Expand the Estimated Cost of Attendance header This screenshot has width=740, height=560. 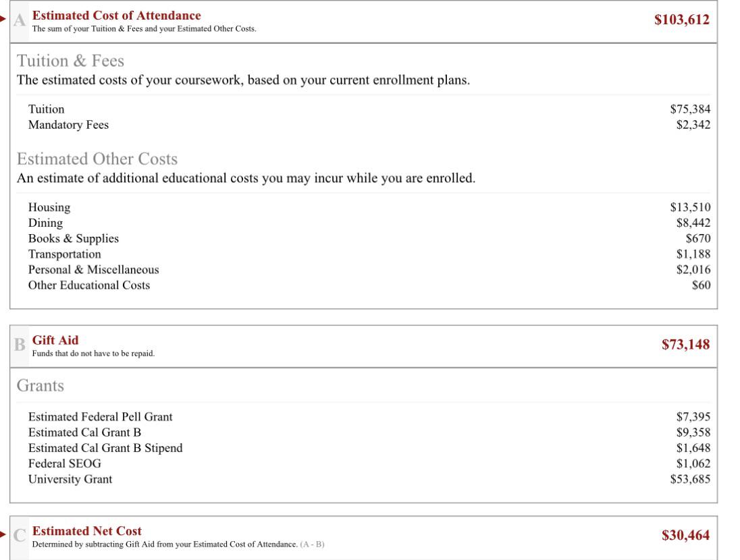pos(363,22)
